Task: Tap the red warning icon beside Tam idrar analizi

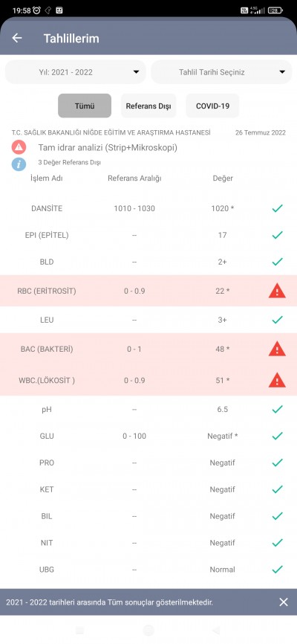Action: pos(19,147)
